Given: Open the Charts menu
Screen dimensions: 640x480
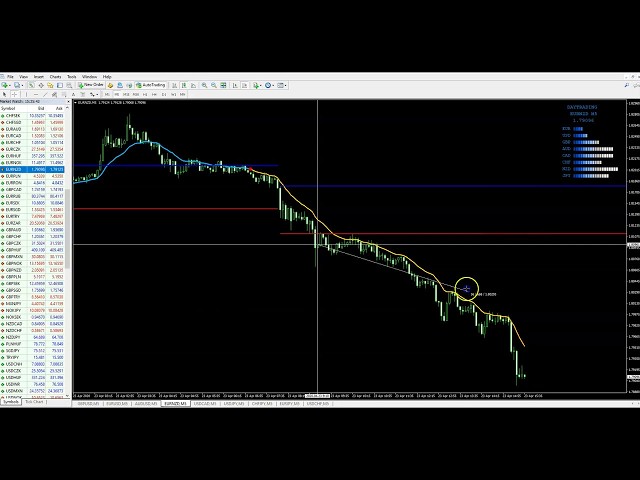Looking at the screenshot, I should (55, 76).
